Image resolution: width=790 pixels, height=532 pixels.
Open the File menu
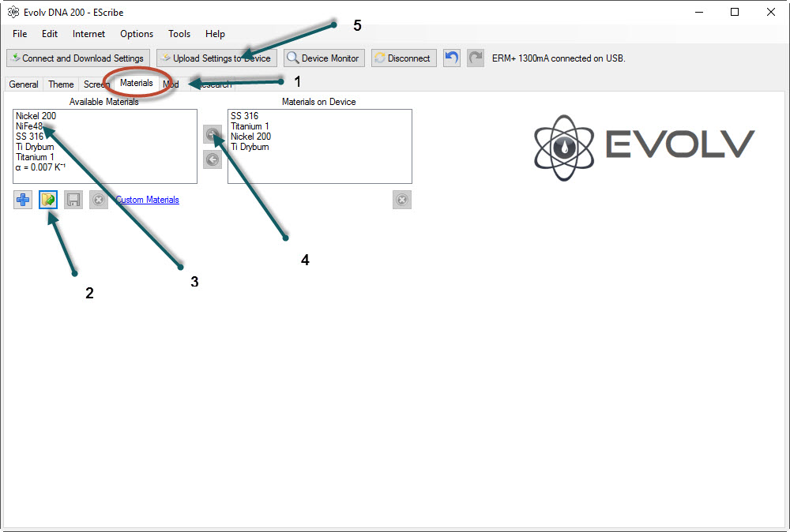[20, 34]
